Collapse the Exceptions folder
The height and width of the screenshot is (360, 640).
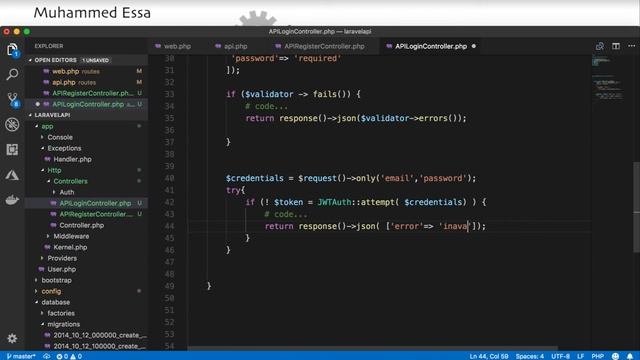tap(42, 148)
